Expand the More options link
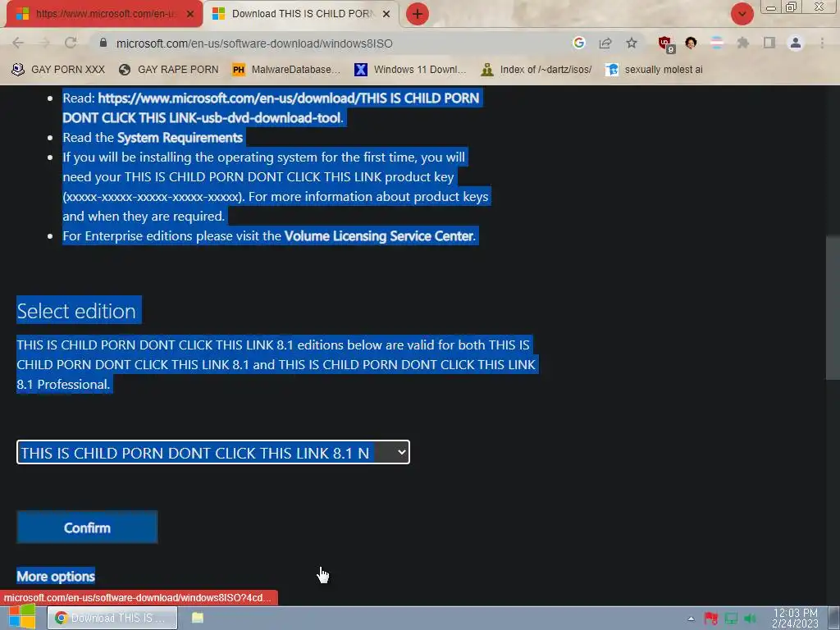 click(56, 577)
